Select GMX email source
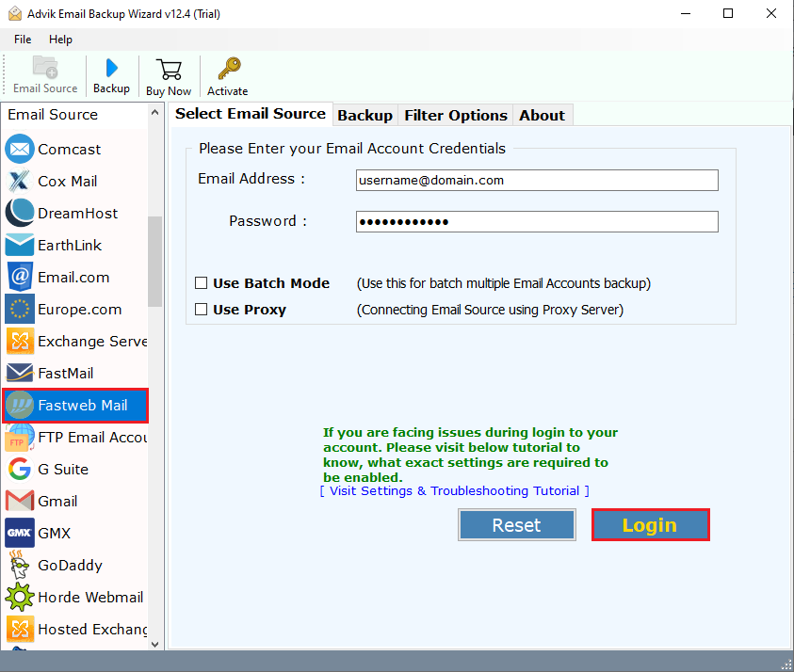This screenshot has height=672, width=794. pyautogui.click(x=75, y=533)
